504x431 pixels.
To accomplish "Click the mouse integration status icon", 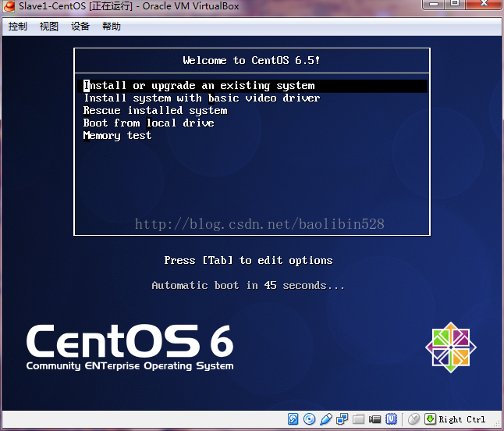I will click(x=413, y=419).
